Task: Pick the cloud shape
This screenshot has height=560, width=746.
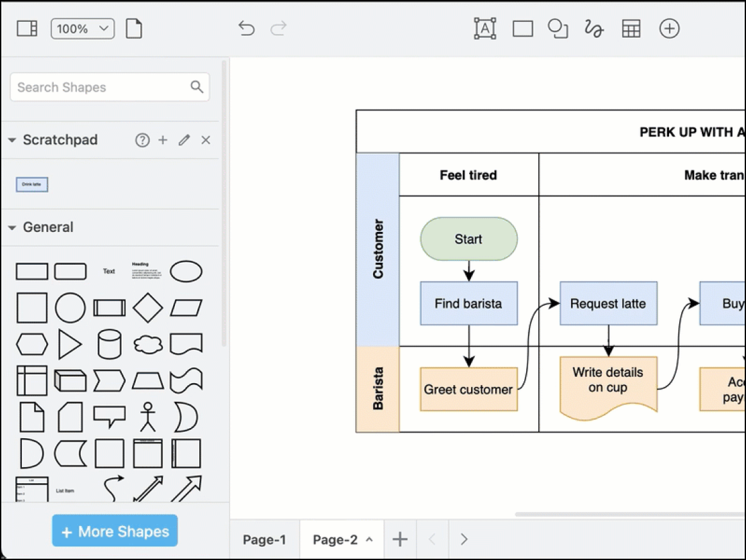Action: tap(147, 345)
